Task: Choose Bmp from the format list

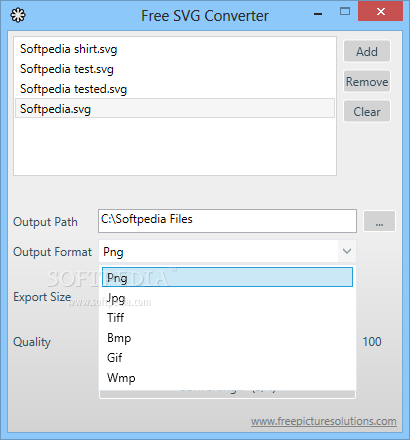Action: tap(227, 338)
